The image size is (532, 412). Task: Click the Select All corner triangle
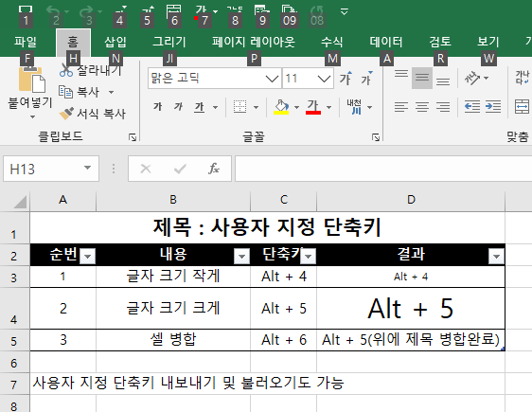click(20, 202)
